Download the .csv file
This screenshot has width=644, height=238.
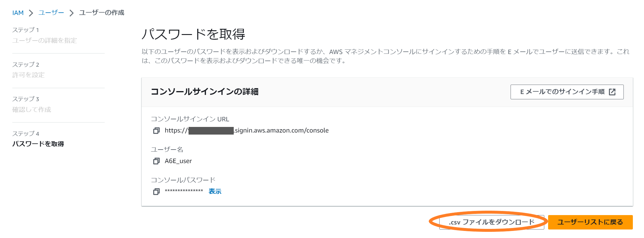pyautogui.click(x=492, y=222)
